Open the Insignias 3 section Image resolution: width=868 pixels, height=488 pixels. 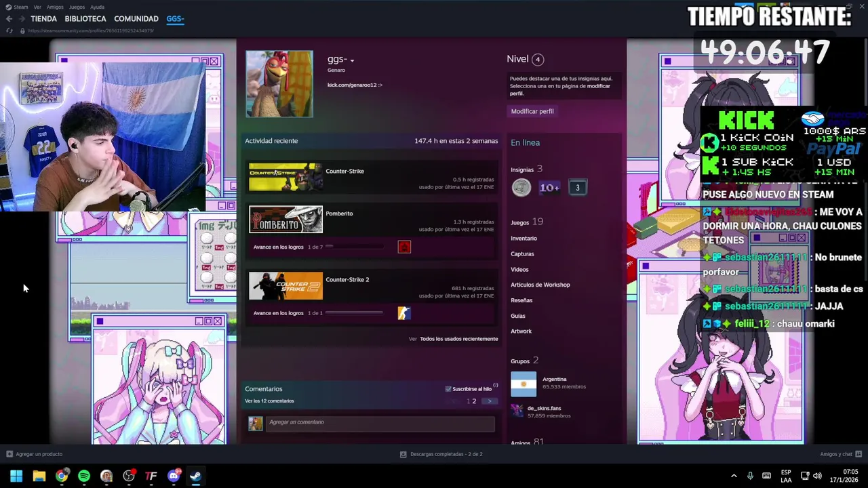[527, 169]
